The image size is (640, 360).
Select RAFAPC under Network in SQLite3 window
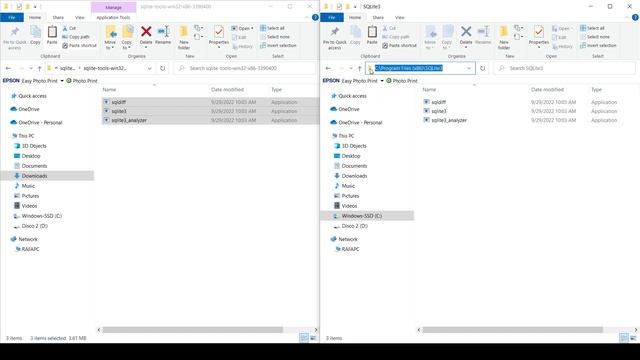tap(350, 249)
